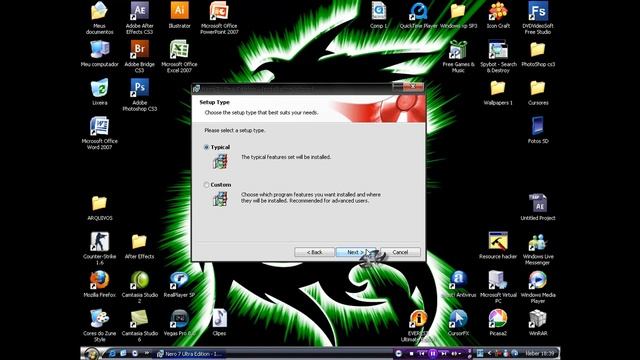This screenshot has width=640, height=360.
Task: Launch Windows Media Player desktop icon
Action: [x=538, y=287]
